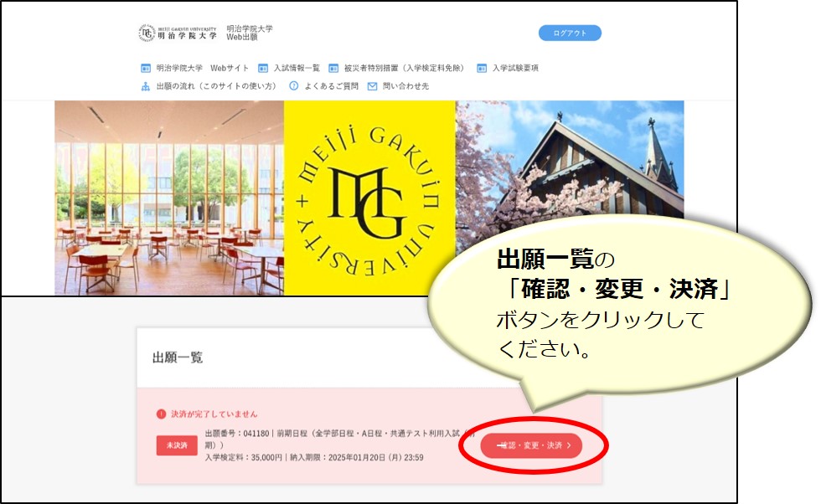Click the 出願番号：041180 text
Viewport: 821px width, 504px height.
(237, 434)
